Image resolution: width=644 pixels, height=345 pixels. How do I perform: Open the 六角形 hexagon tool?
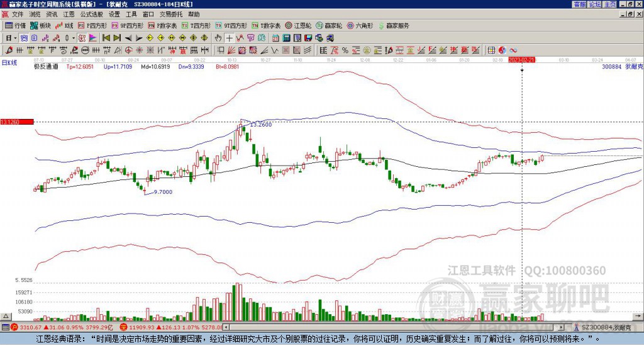coord(360,25)
